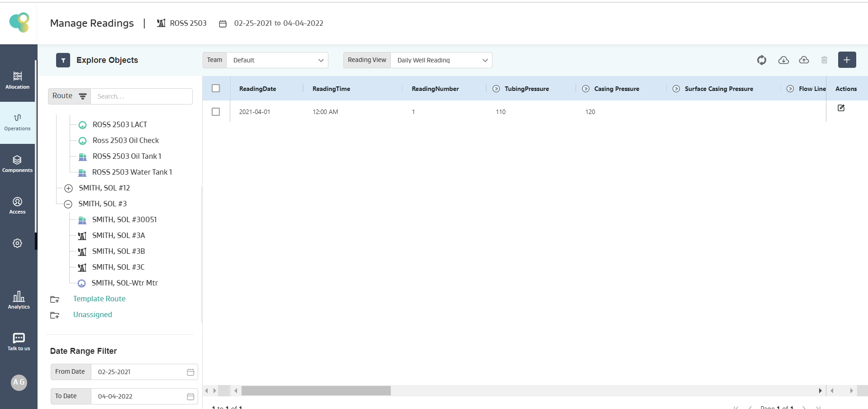Open the Unassigned route link
This screenshot has width=868, height=409.
[92, 315]
